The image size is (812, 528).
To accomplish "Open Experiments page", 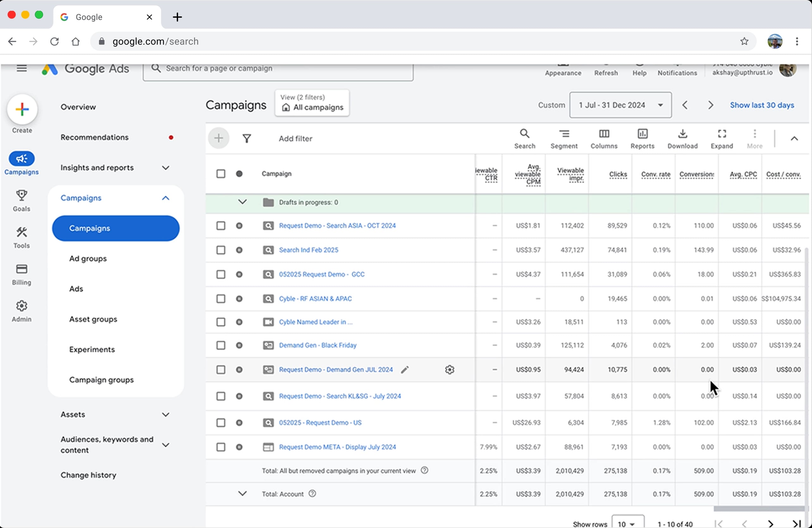I will pyautogui.click(x=92, y=350).
